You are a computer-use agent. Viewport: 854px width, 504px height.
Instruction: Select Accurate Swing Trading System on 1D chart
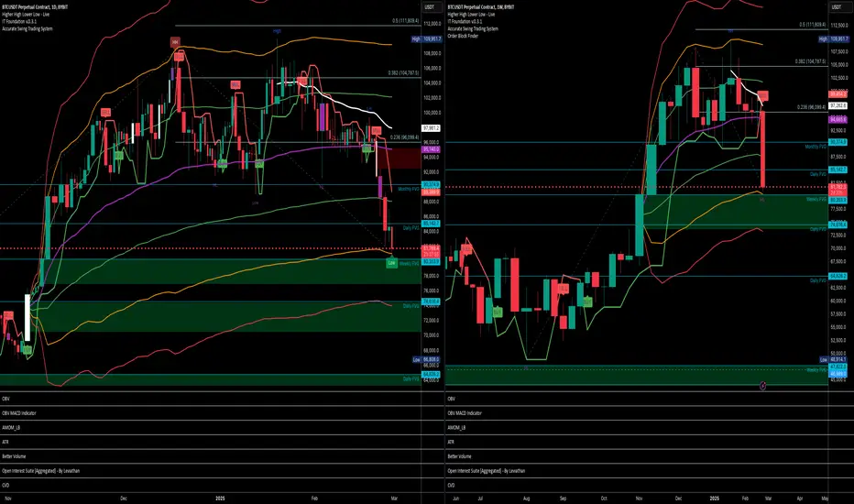[27, 29]
